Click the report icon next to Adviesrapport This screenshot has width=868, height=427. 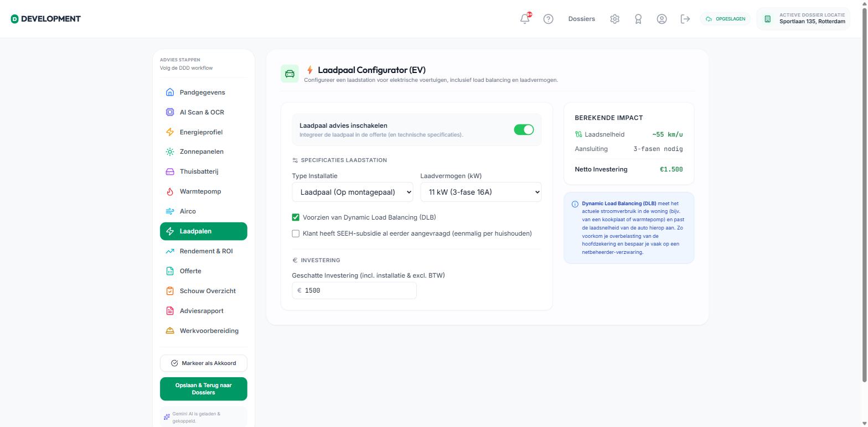pyautogui.click(x=170, y=311)
